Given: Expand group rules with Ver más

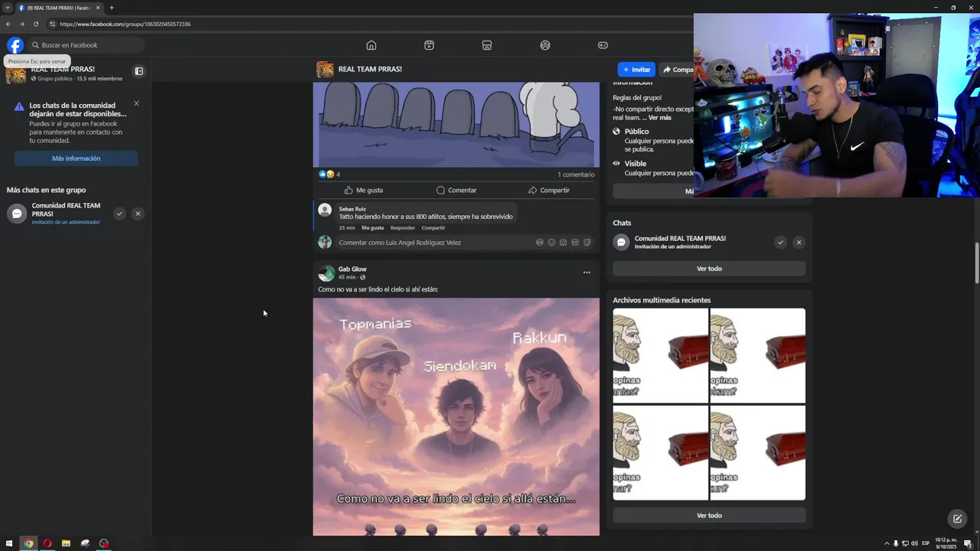Looking at the screenshot, I should [660, 118].
